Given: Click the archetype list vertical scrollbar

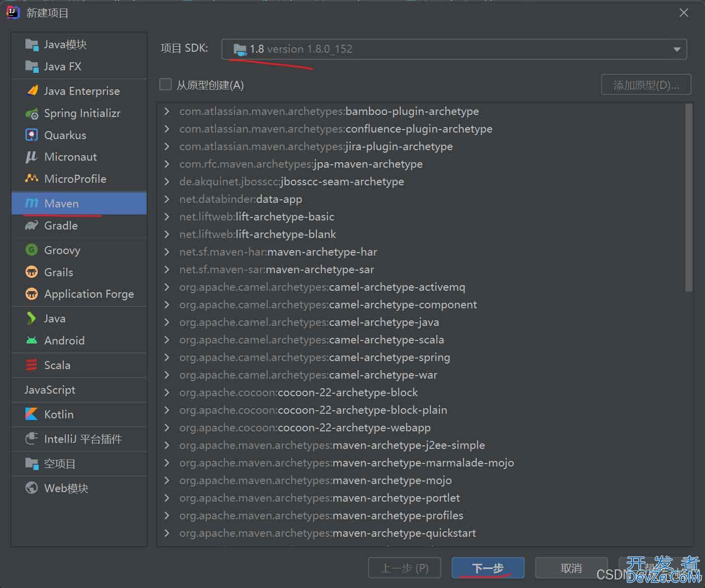Looking at the screenshot, I should pyautogui.click(x=689, y=197).
